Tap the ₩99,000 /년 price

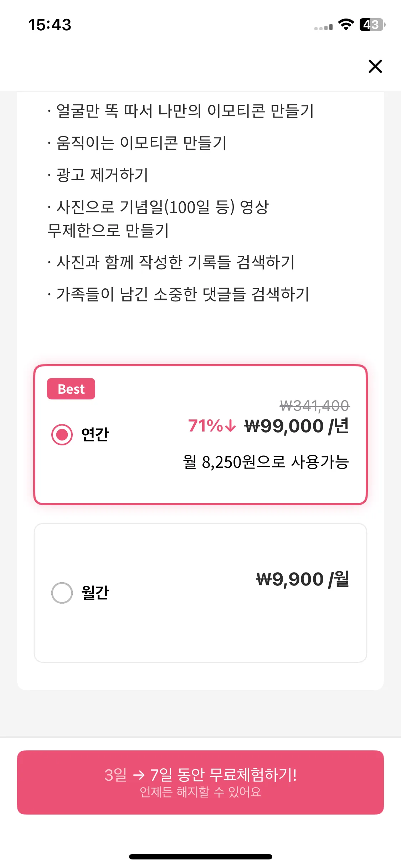(x=297, y=426)
